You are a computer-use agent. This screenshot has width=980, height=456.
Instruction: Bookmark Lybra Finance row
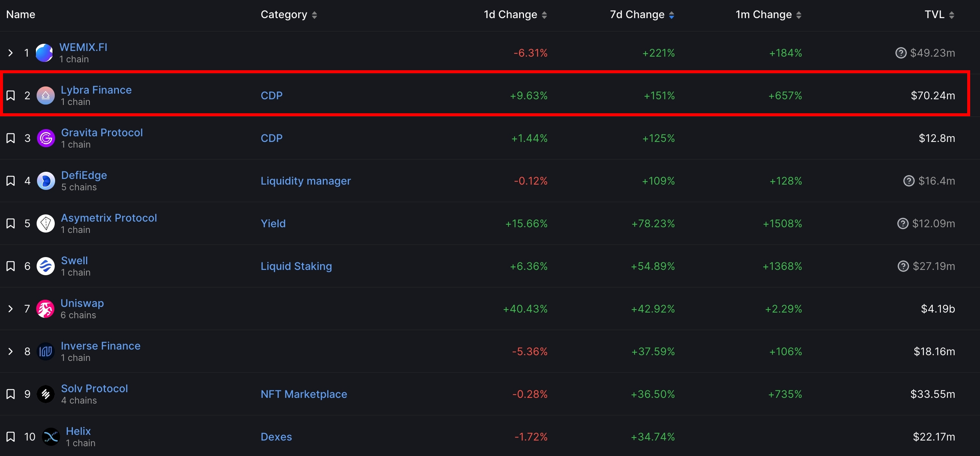[x=11, y=96]
